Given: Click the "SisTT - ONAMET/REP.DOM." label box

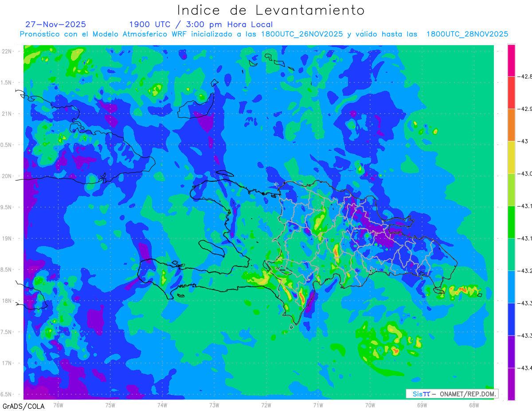Looking at the screenshot, I should 452,394.
